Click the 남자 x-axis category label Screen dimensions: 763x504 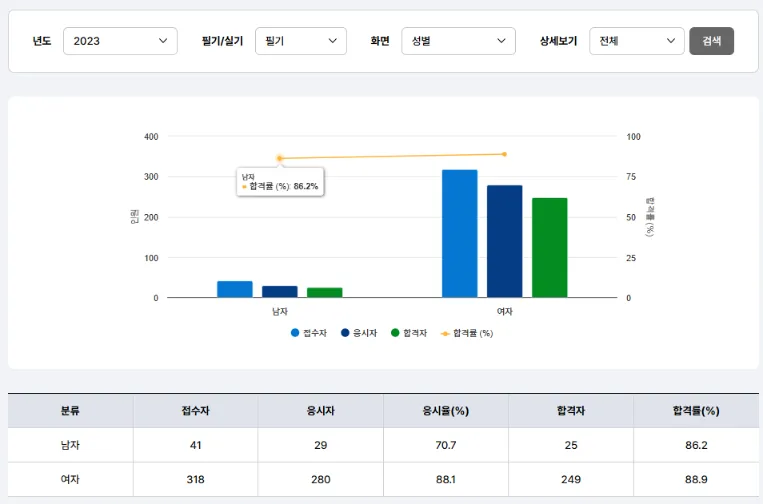(x=280, y=311)
